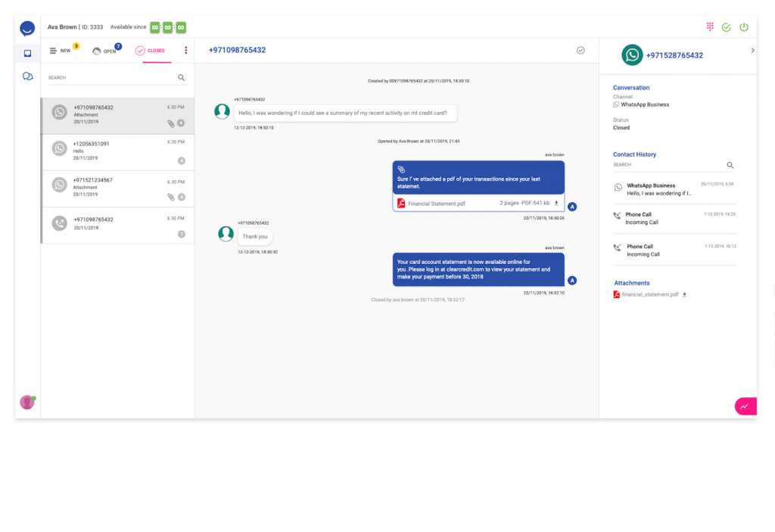Image resolution: width=775 pixels, height=532 pixels.
Task: Open the three-dot menu beside Closed tab
Action: (x=186, y=51)
